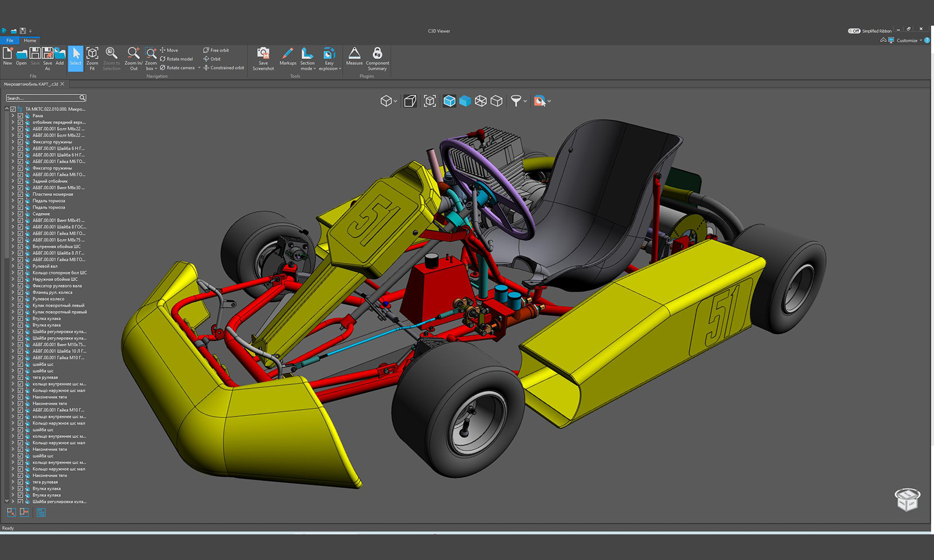Screen dimensions: 934x560
Task: Click the tree scroll-down arrow at bottom
Action: coord(6,501)
